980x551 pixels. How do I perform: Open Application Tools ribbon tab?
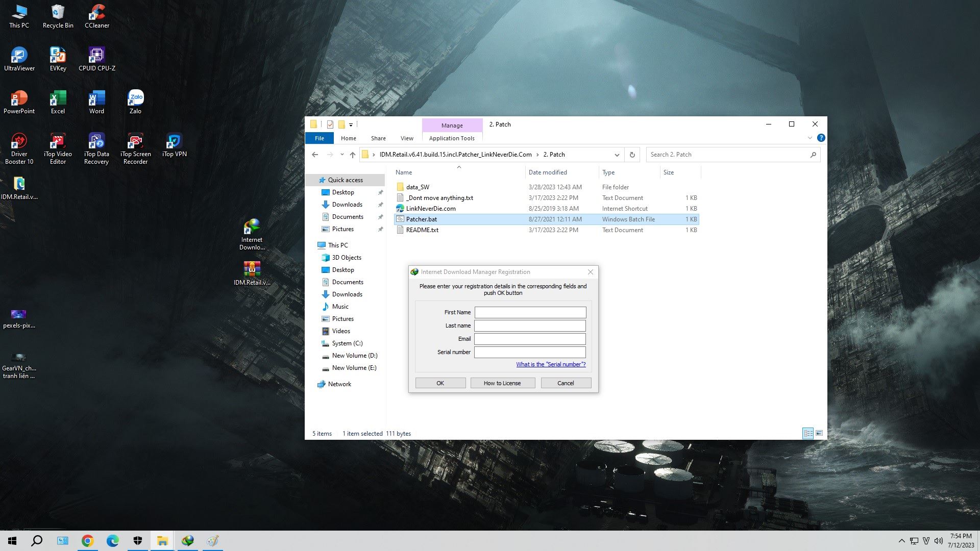[452, 138]
